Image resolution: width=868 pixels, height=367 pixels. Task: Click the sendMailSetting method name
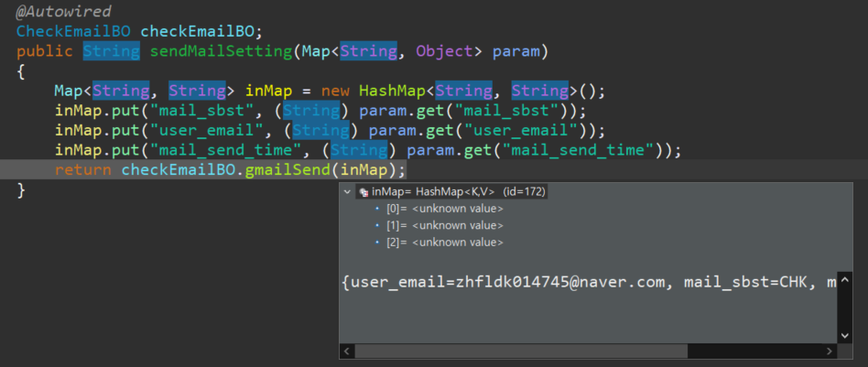tap(221, 51)
